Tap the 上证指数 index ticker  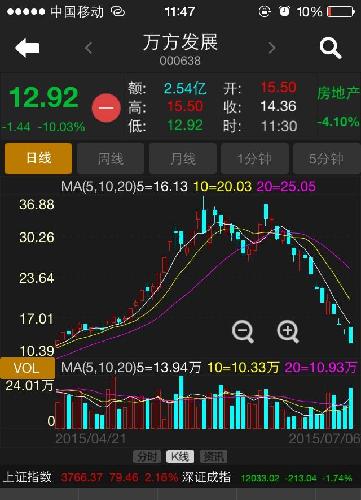pyautogui.click(x=90, y=477)
